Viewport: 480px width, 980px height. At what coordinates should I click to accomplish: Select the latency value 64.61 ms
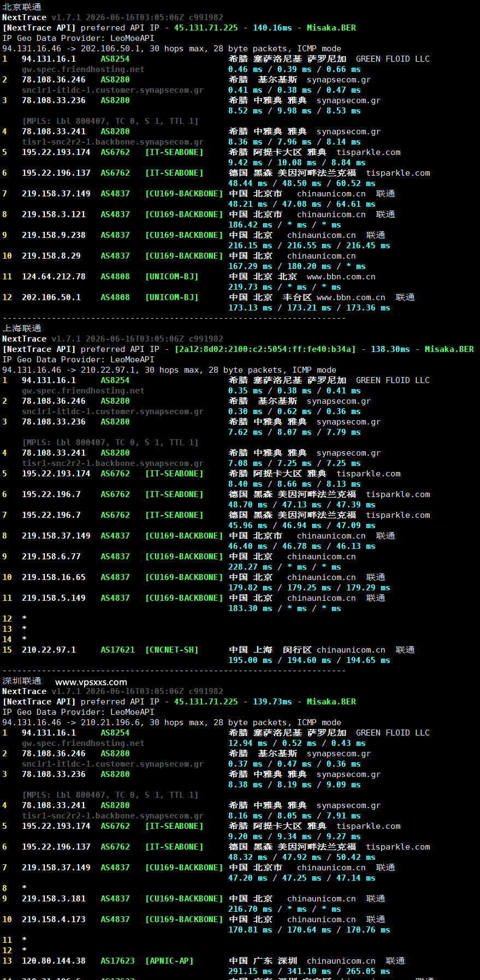point(356,204)
